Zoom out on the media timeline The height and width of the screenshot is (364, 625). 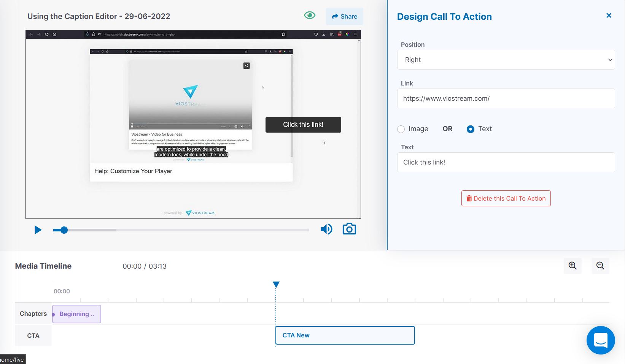pos(600,266)
